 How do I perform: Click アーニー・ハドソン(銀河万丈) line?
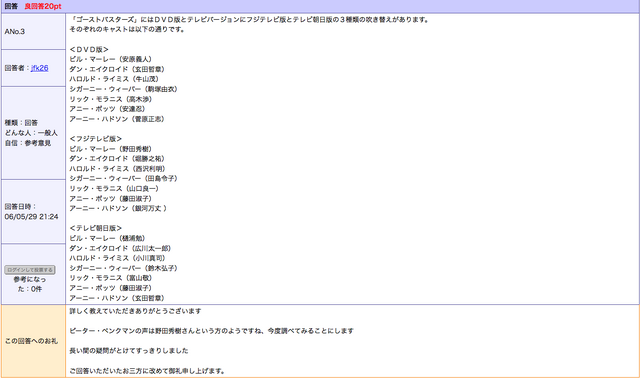coord(118,208)
